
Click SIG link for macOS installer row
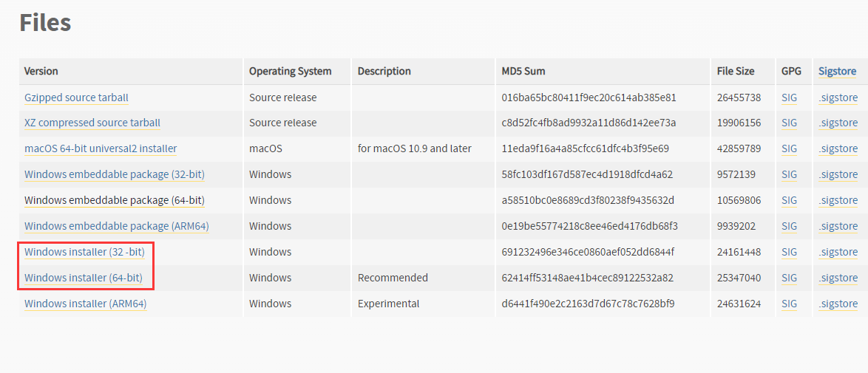click(790, 149)
